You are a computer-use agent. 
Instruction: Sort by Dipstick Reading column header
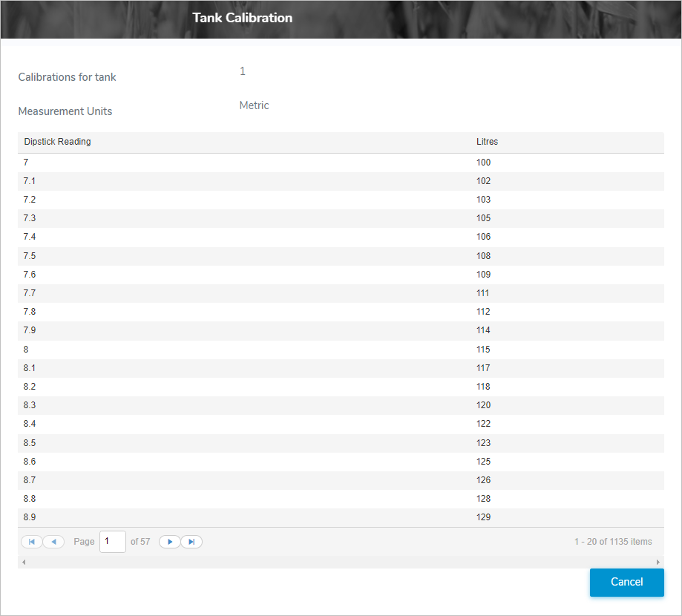[x=58, y=142]
